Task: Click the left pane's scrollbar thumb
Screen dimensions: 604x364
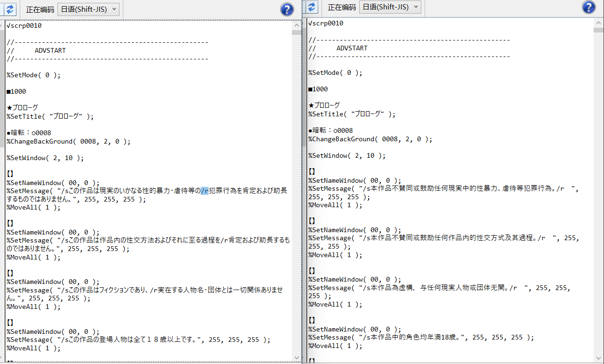Action: 297,33
